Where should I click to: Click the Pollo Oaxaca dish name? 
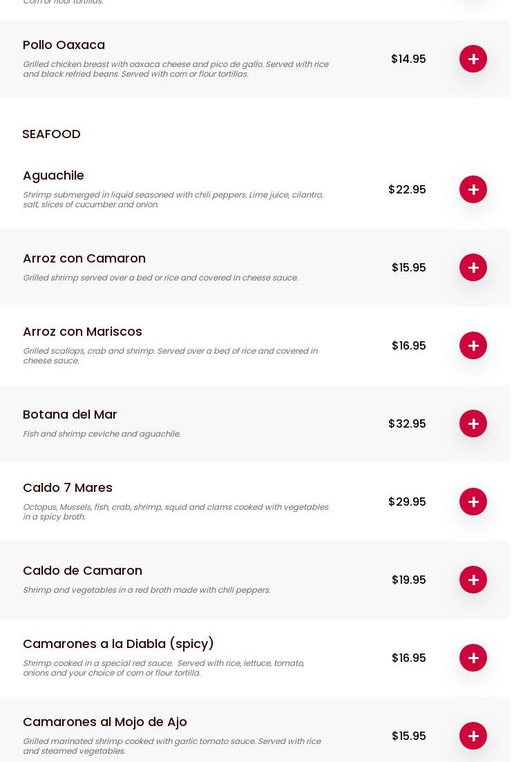[64, 45]
